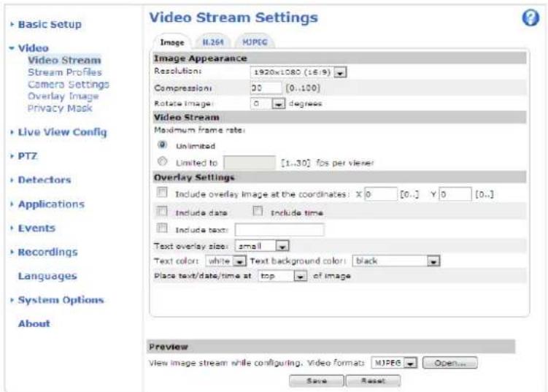Enable Include overlay image checkbox
The image size is (548, 392).
pos(162,192)
